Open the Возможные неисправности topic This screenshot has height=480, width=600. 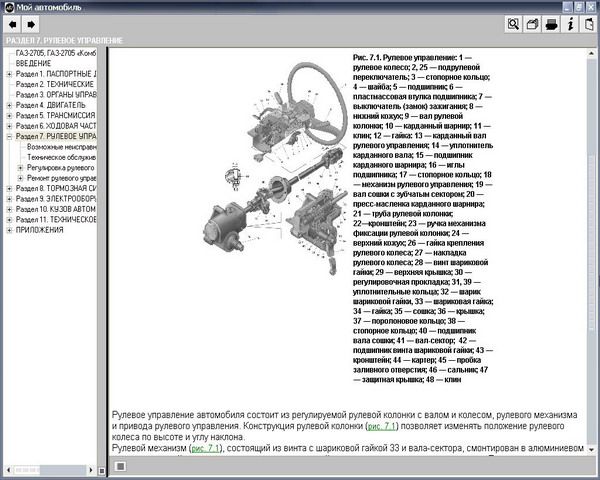click(x=63, y=146)
